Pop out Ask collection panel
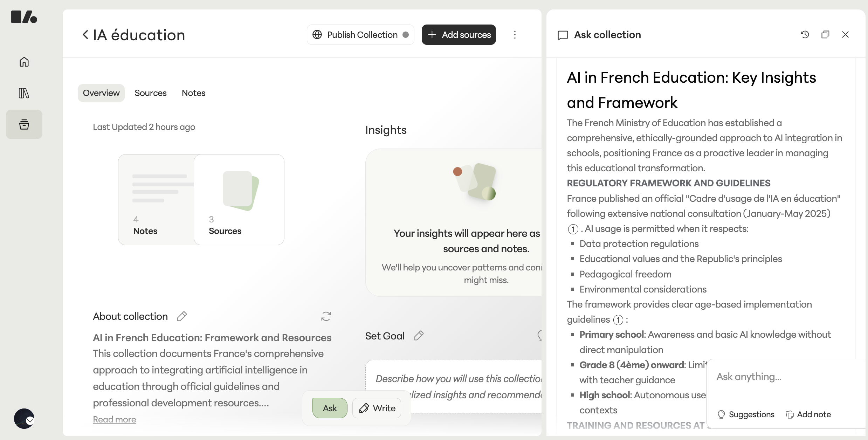The width and height of the screenshot is (868, 440). [825, 35]
